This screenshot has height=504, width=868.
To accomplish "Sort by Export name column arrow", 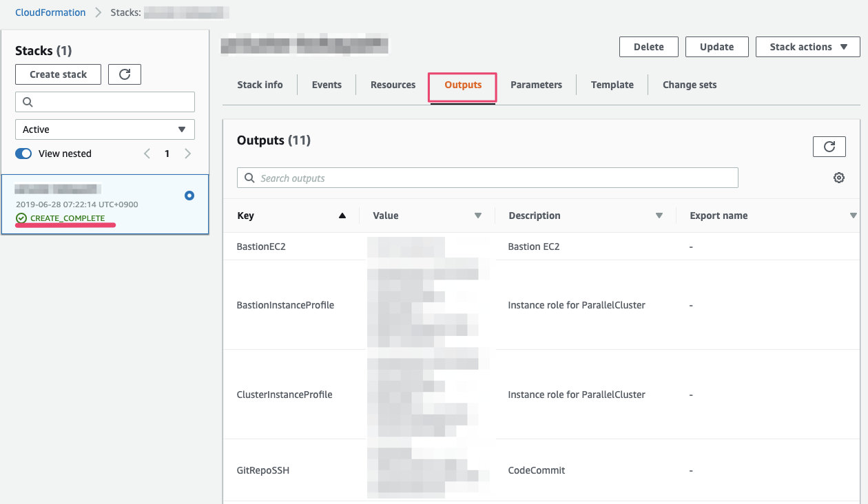I will (854, 216).
